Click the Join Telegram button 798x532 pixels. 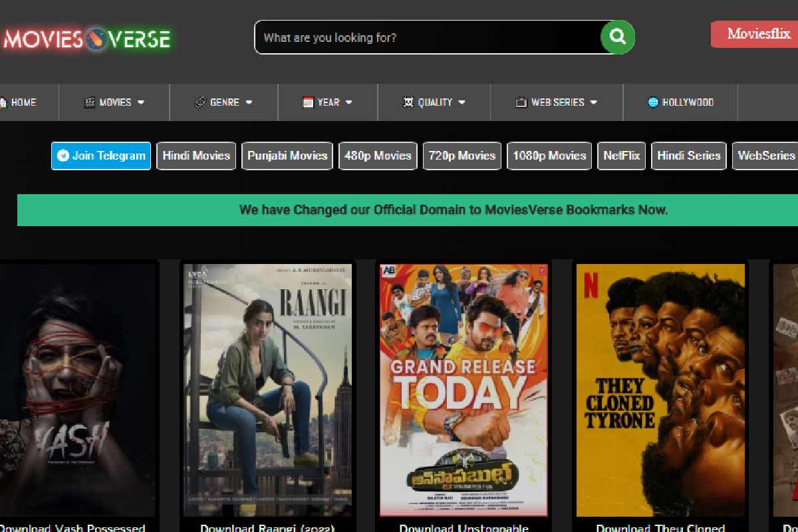point(101,156)
